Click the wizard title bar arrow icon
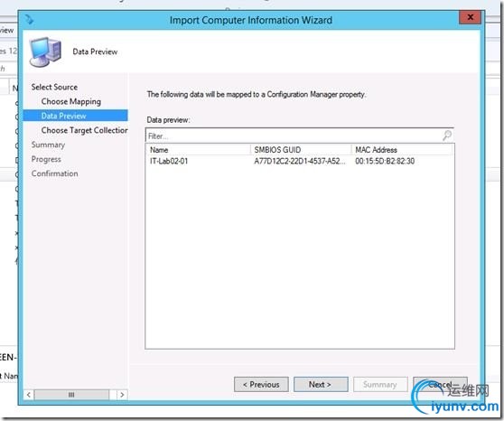This screenshot has height=421, width=504. click(30, 20)
